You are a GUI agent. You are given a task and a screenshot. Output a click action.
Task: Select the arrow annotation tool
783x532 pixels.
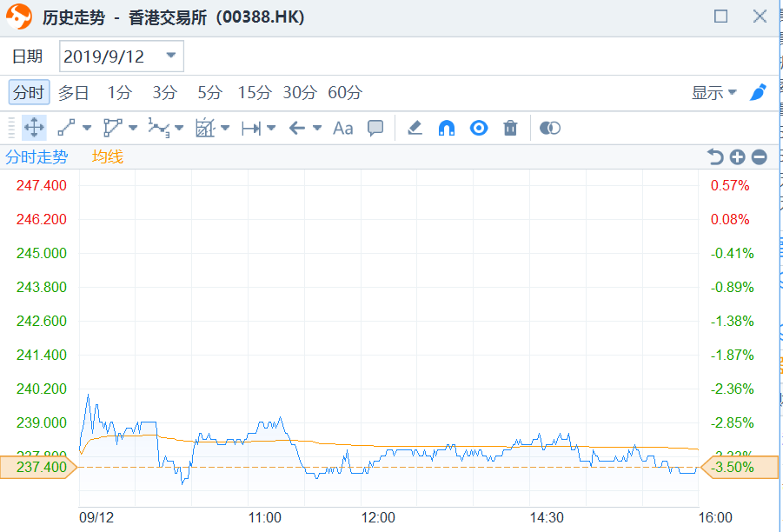coord(297,129)
